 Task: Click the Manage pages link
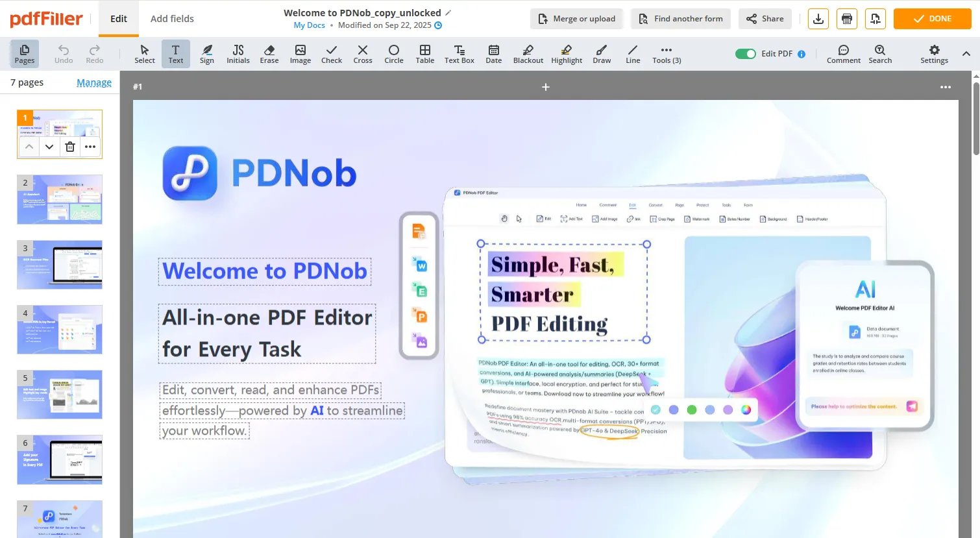point(94,82)
